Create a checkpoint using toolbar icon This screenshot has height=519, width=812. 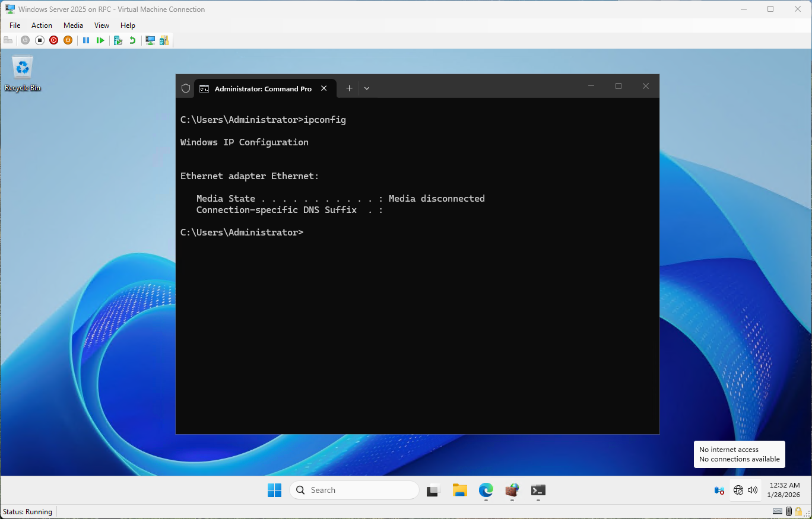click(x=118, y=40)
